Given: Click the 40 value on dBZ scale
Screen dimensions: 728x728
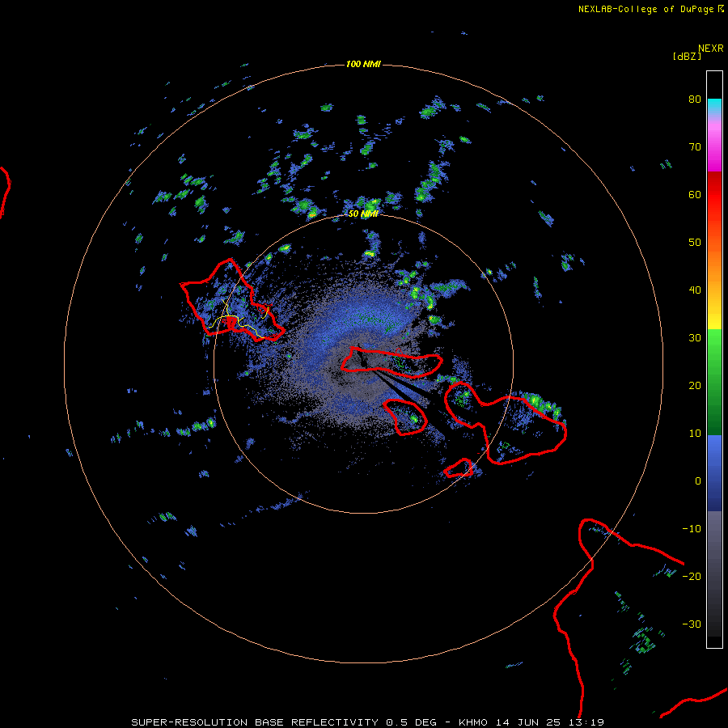Looking at the screenshot, I should [695, 290].
